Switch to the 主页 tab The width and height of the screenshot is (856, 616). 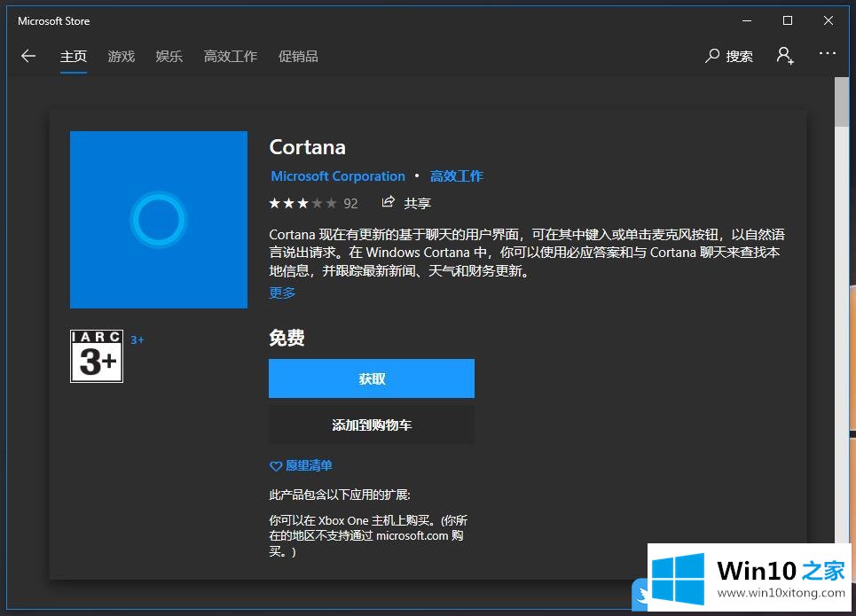[73, 56]
